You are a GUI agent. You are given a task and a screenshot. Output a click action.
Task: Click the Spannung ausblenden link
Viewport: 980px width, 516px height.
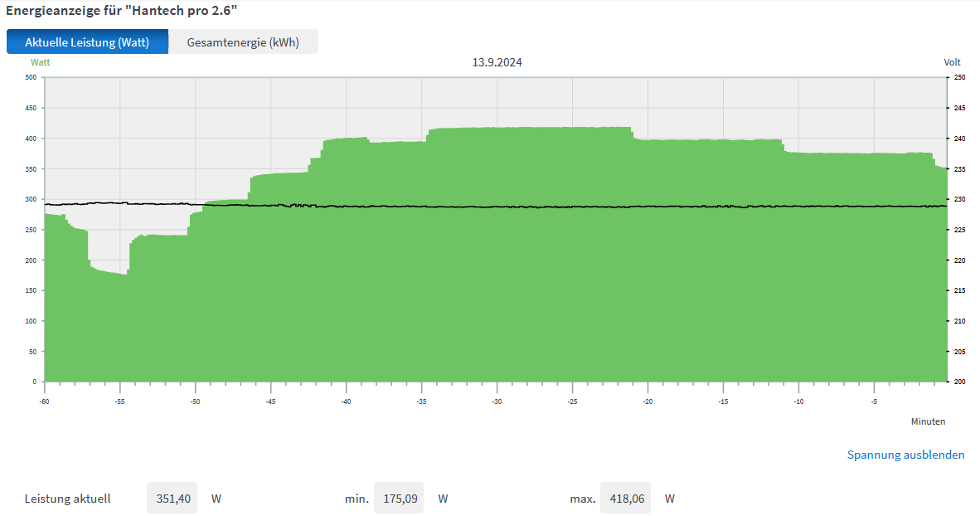click(905, 455)
